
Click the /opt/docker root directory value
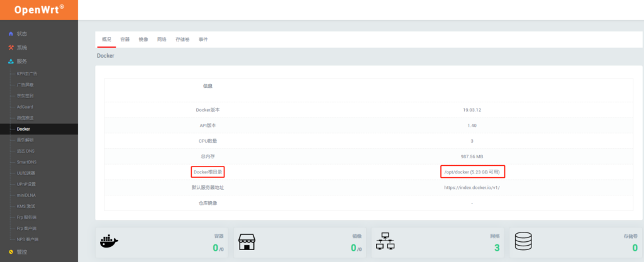[x=472, y=172]
